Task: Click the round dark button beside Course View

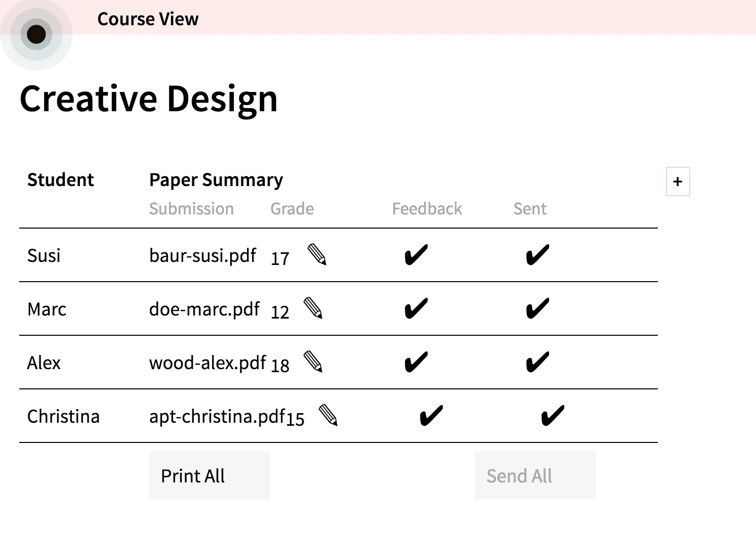Action: [36, 34]
